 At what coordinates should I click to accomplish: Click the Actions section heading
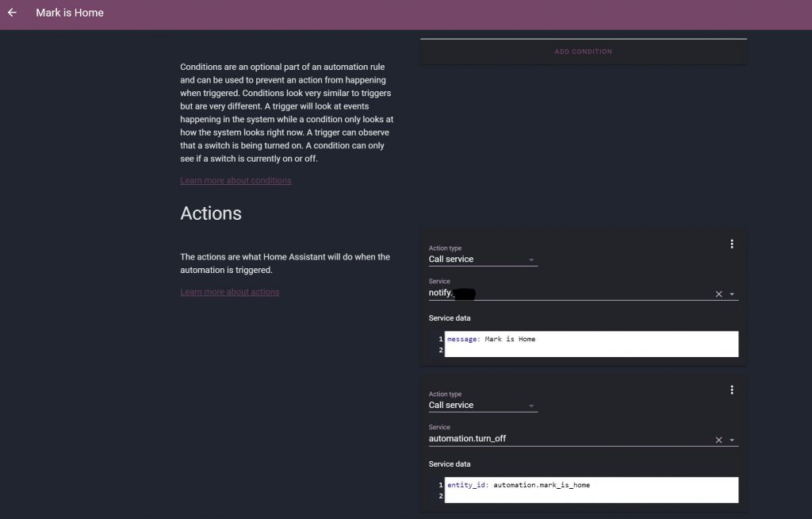(x=211, y=213)
